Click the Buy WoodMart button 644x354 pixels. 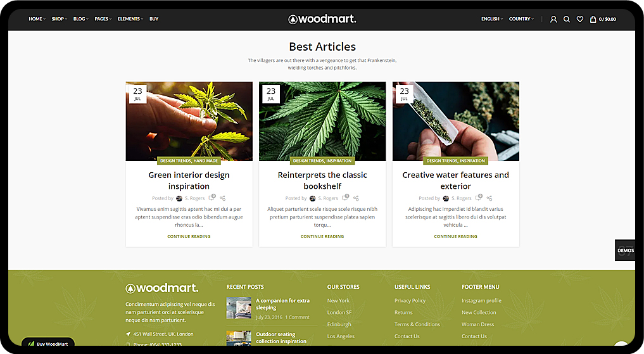pos(48,343)
